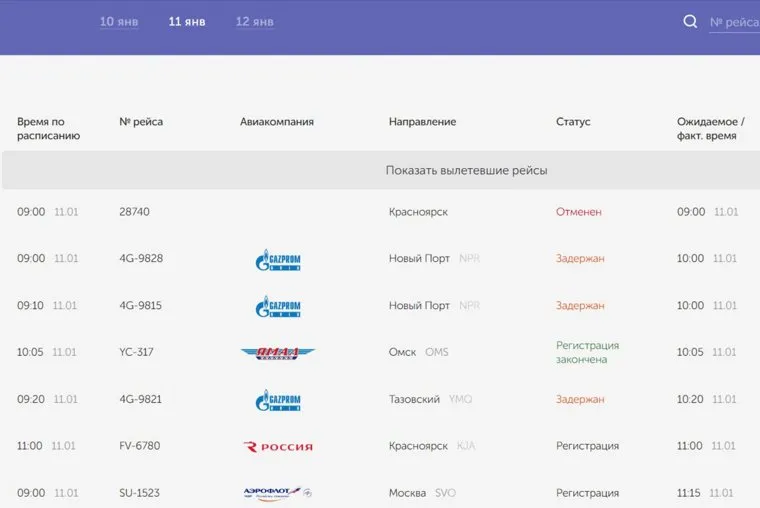The width and height of the screenshot is (760, 508).
Task: Click the Москва SVO destination
Action: coord(421,493)
